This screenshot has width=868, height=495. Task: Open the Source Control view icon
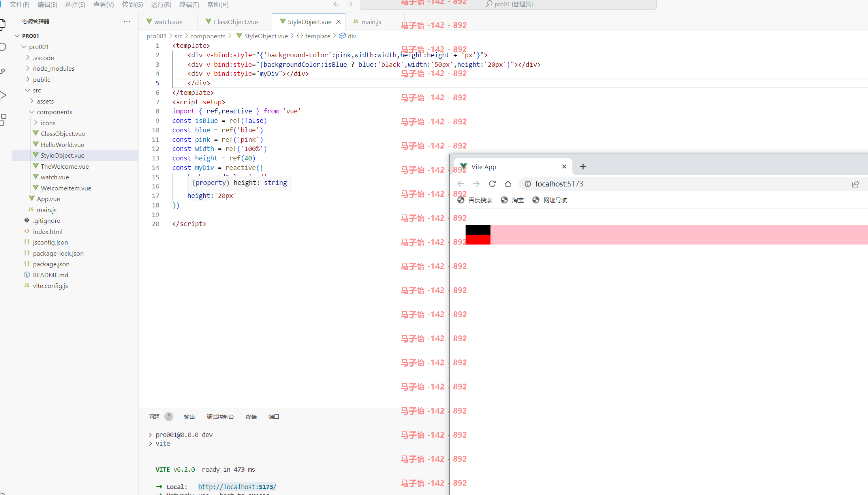[2, 71]
